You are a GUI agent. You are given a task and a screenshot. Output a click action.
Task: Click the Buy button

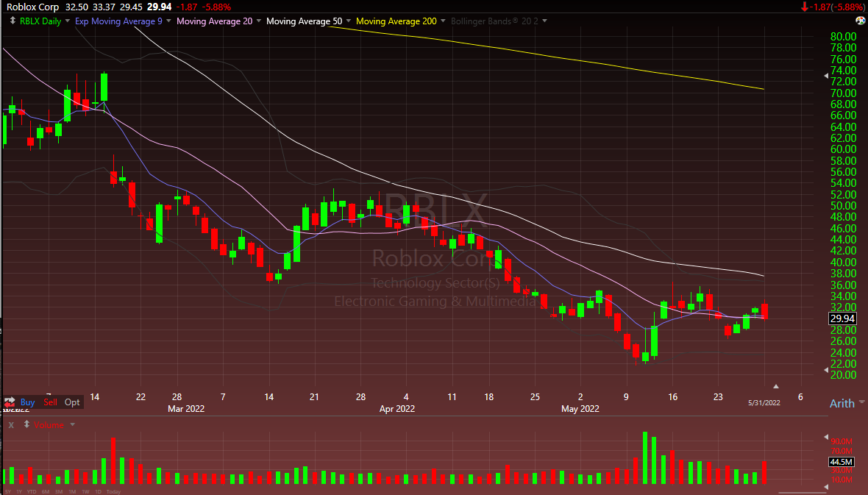(27, 402)
